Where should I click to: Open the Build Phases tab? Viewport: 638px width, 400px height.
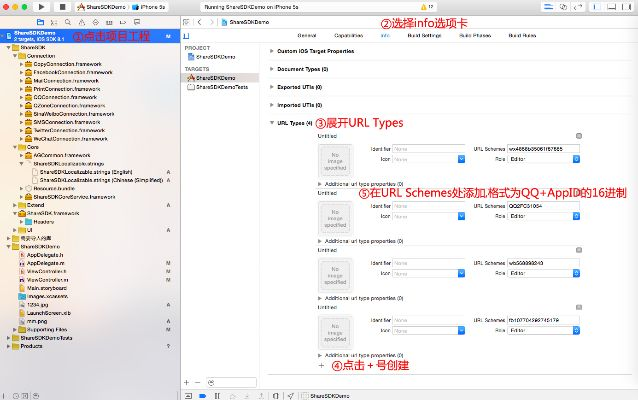click(x=474, y=35)
